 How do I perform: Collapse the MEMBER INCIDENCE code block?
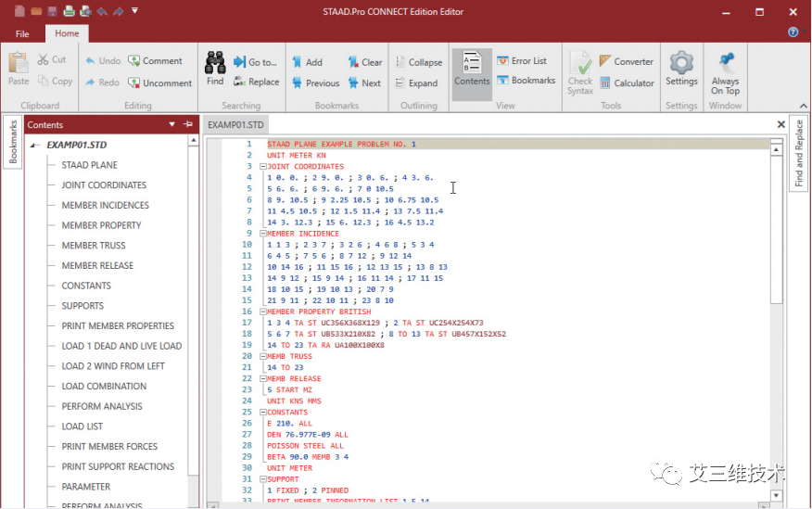coord(263,234)
